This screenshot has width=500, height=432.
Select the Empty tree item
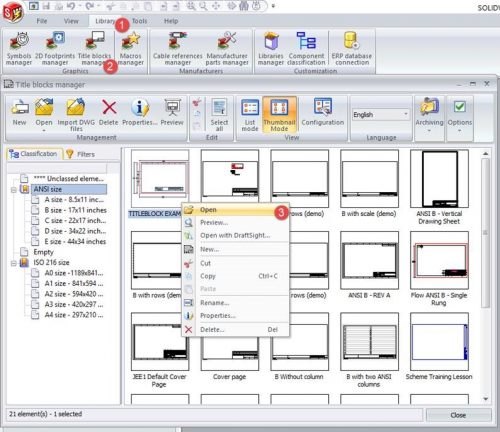coord(43,252)
